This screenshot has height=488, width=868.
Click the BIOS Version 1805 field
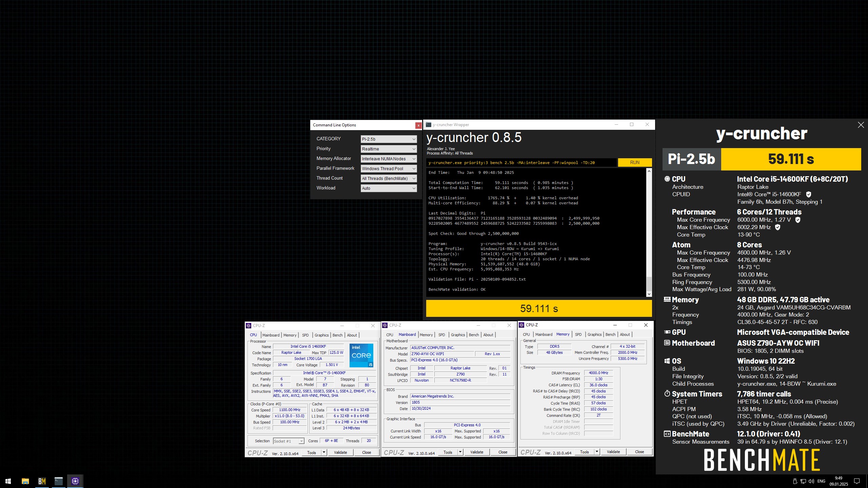pos(460,403)
